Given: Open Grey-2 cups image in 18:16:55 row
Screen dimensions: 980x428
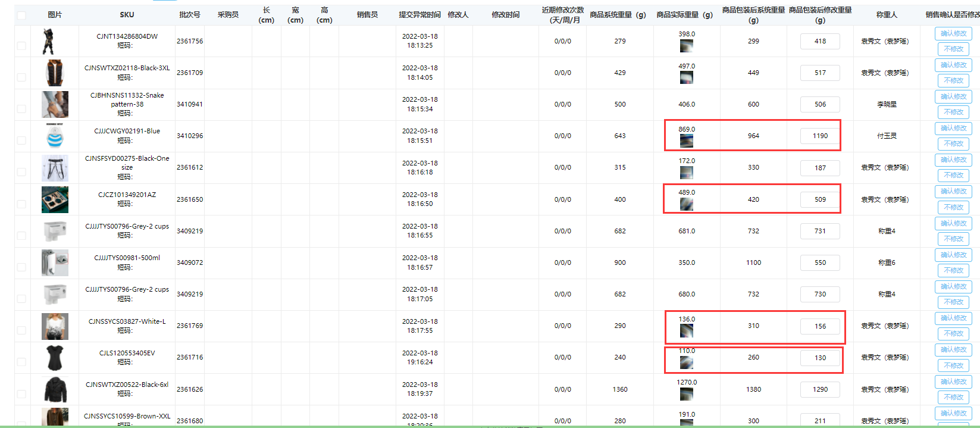Looking at the screenshot, I should 55,231.
